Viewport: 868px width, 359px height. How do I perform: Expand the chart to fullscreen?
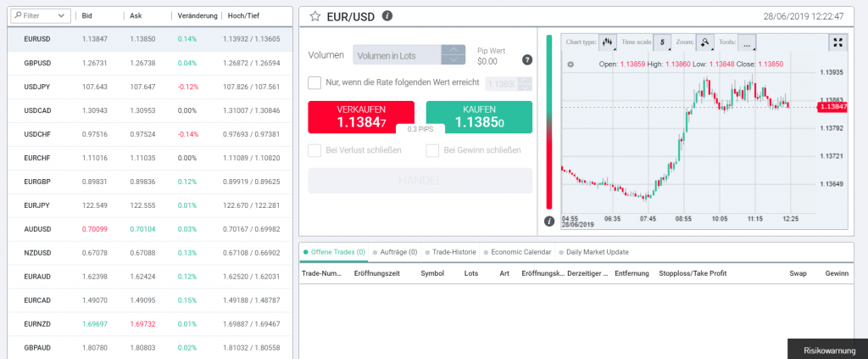click(837, 42)
